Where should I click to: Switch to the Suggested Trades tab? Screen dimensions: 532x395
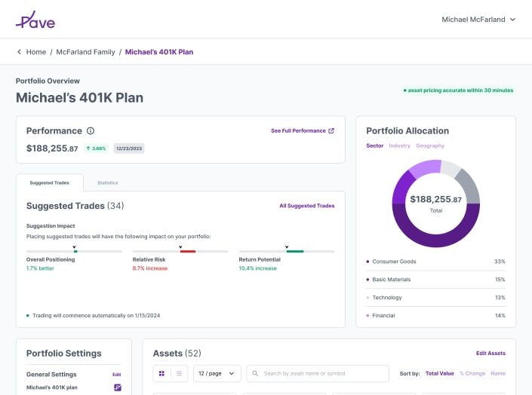point(50,182)
